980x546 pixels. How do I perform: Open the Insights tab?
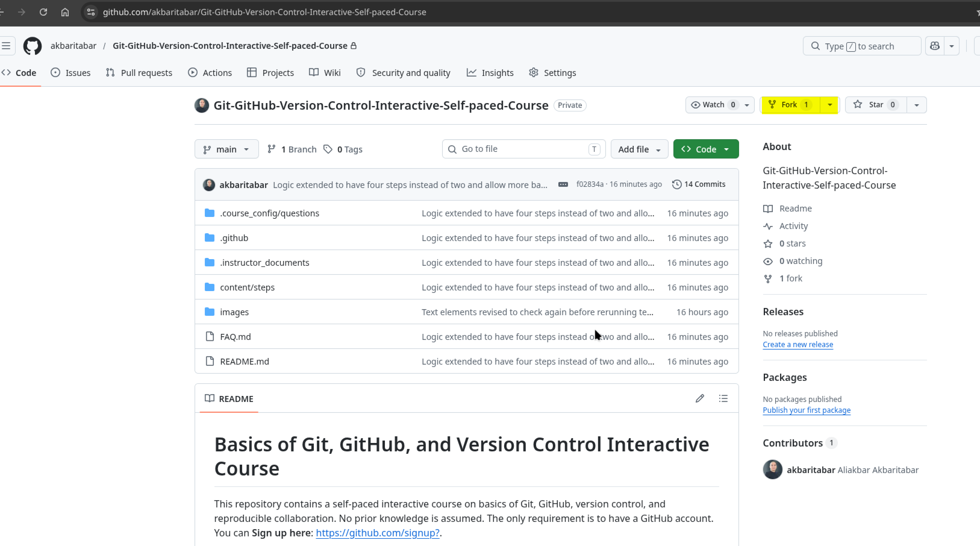(490, 73)
